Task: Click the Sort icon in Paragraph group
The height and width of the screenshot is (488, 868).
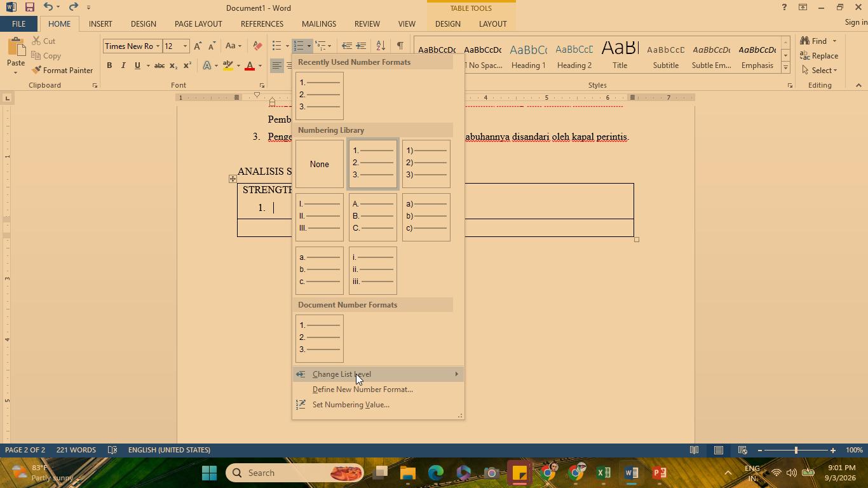Action: point(381,46)
